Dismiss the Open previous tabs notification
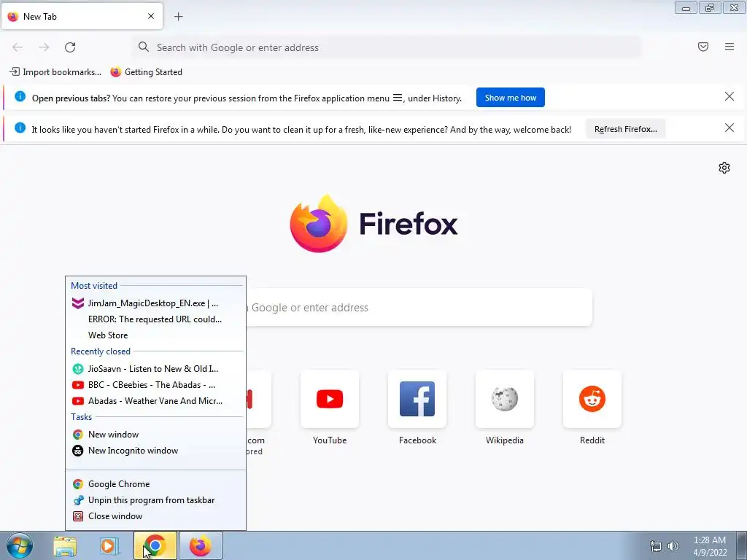The height and width of the screenshot is (560, 747). [x=729, y=97]
